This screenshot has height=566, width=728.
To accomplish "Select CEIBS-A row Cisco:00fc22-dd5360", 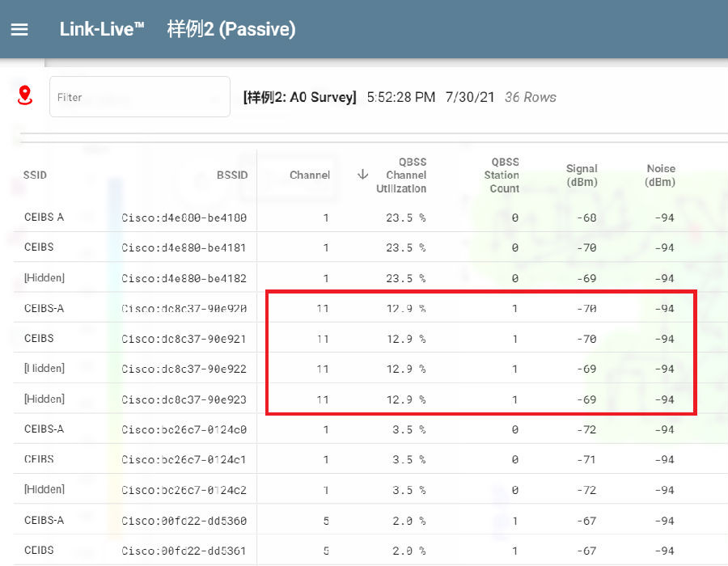I will click(184, 521).
